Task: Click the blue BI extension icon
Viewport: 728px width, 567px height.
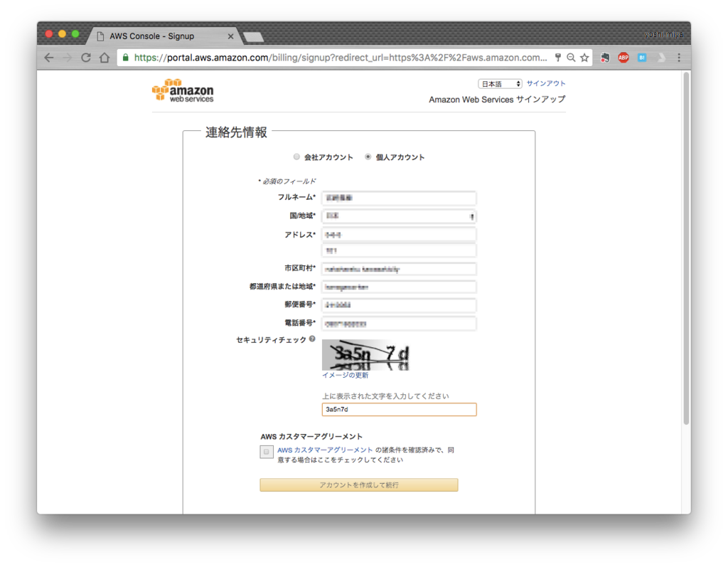Action: 642,58
